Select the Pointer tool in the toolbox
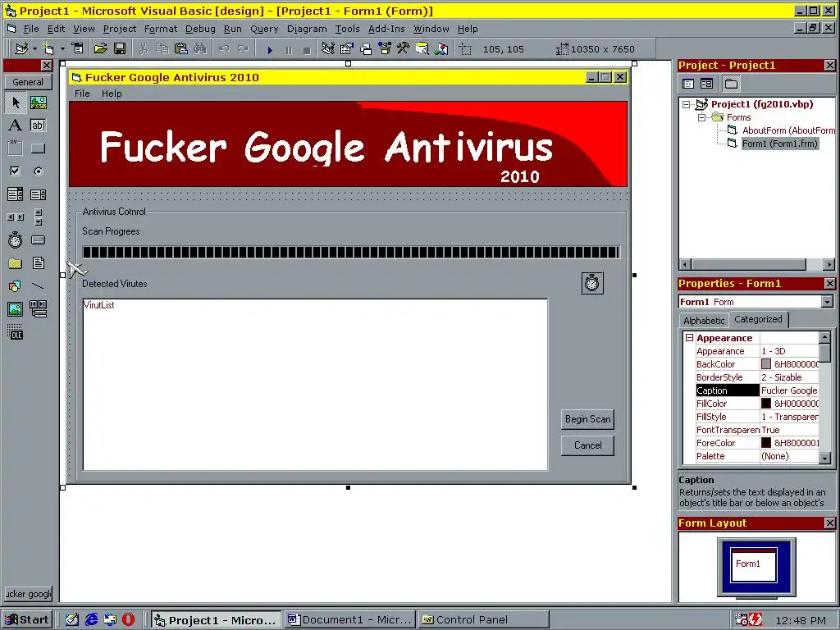Viewport: 840px width, 630px height. tap(16, 103)
